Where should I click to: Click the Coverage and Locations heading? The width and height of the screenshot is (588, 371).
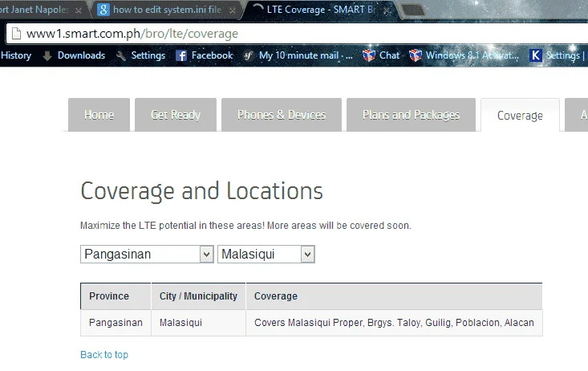click(202, 191)
